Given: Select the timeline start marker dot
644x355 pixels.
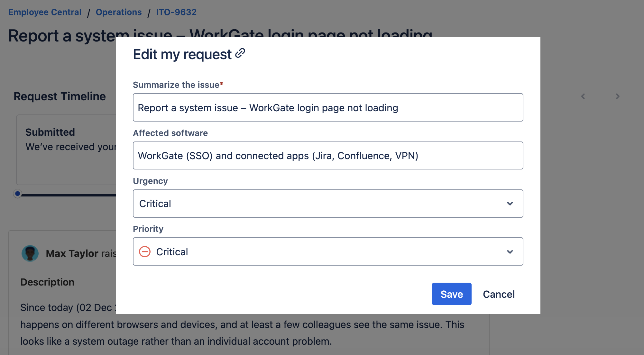Looking at the screenshot, I should (x=18, y=194).
